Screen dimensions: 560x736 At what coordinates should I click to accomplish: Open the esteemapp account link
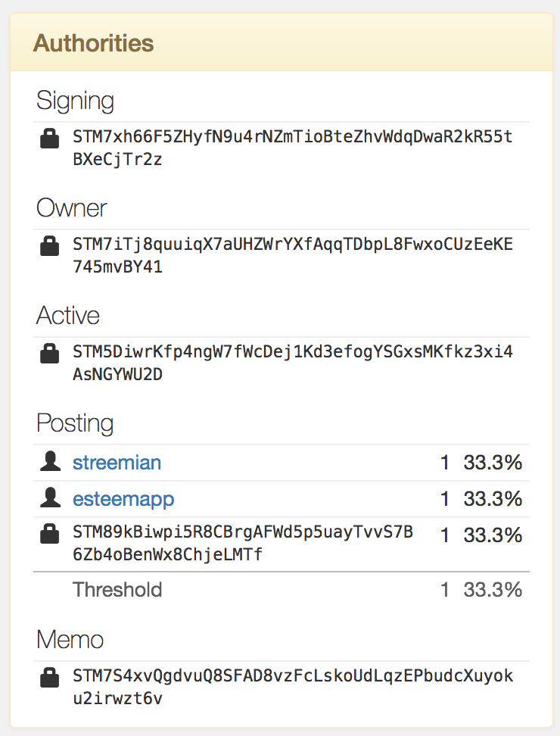tap(123, 498)
